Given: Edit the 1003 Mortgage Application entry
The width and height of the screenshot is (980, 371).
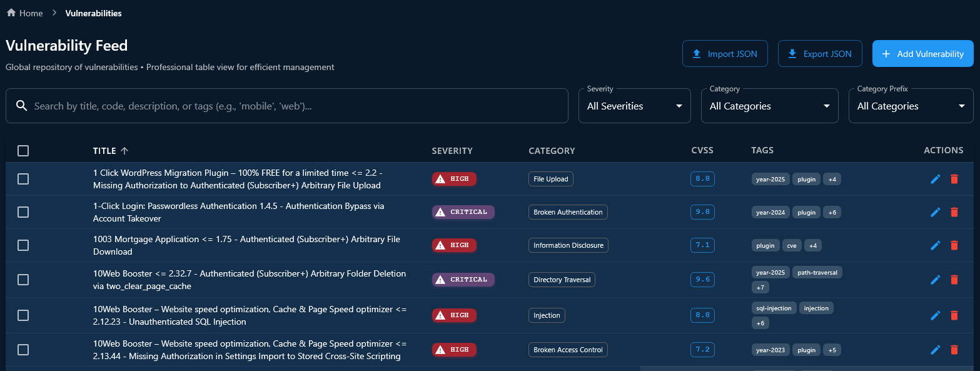Looking at the screenshot, I should point(936,245).
